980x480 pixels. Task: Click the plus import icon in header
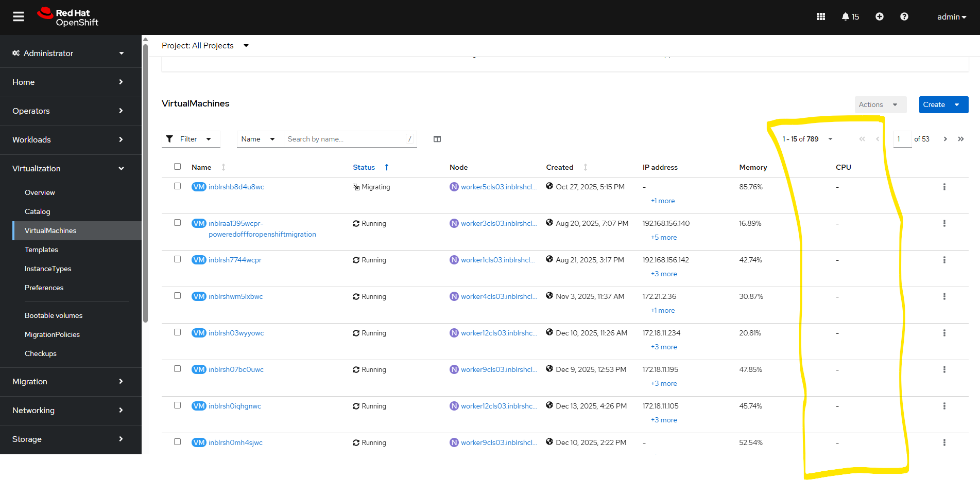(x=880, y=17)
